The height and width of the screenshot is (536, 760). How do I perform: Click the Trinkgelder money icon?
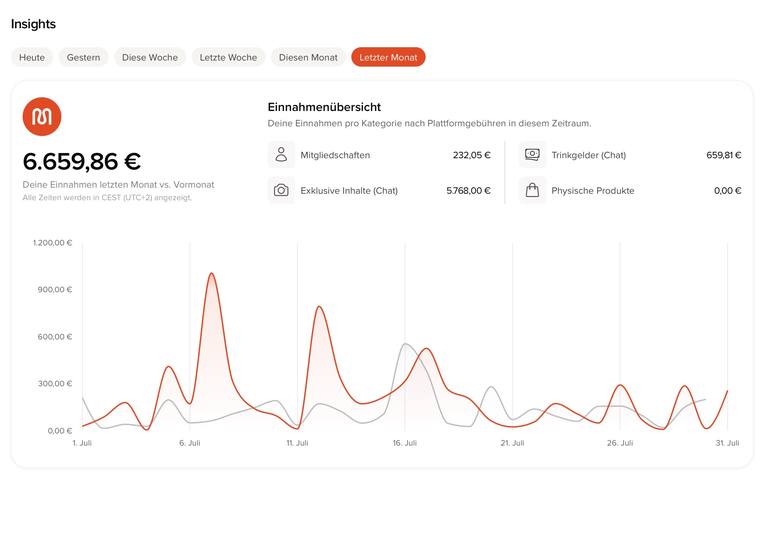point(532,155)
